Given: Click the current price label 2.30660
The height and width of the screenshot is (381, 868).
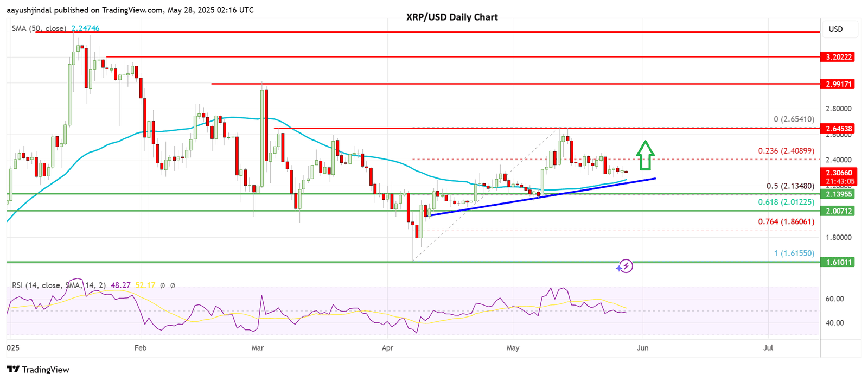Looking at the screenshot, I should tap(839, 173).
